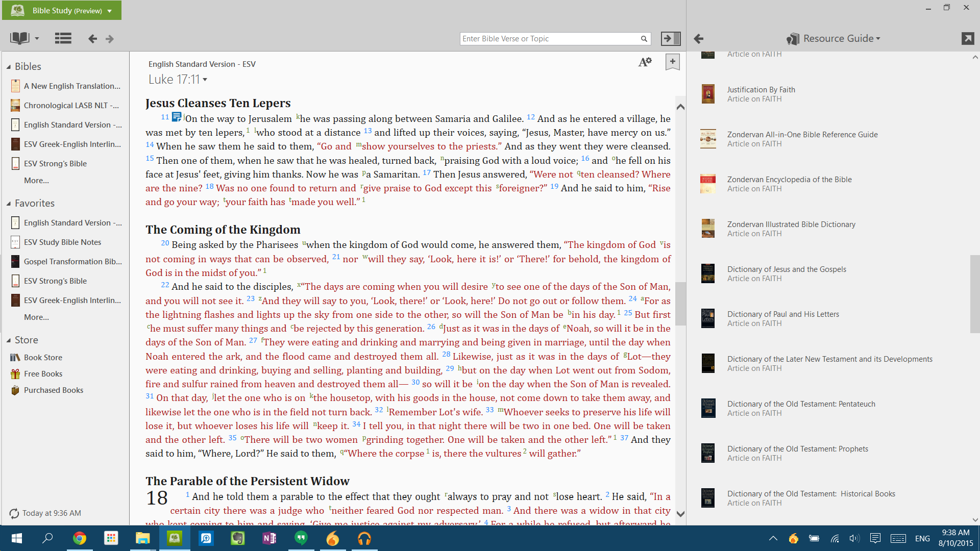Toggle the side panel layout button
The image size is (980, 551).
tap(671, 38)
